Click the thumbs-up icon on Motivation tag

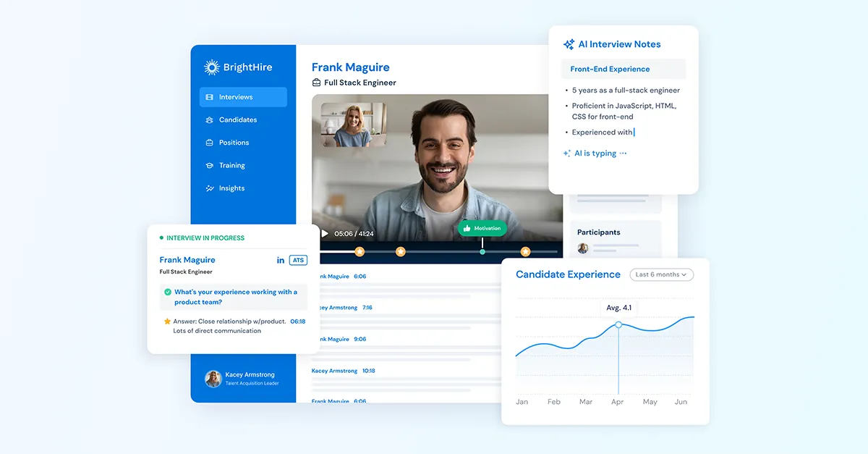point(467,228)
